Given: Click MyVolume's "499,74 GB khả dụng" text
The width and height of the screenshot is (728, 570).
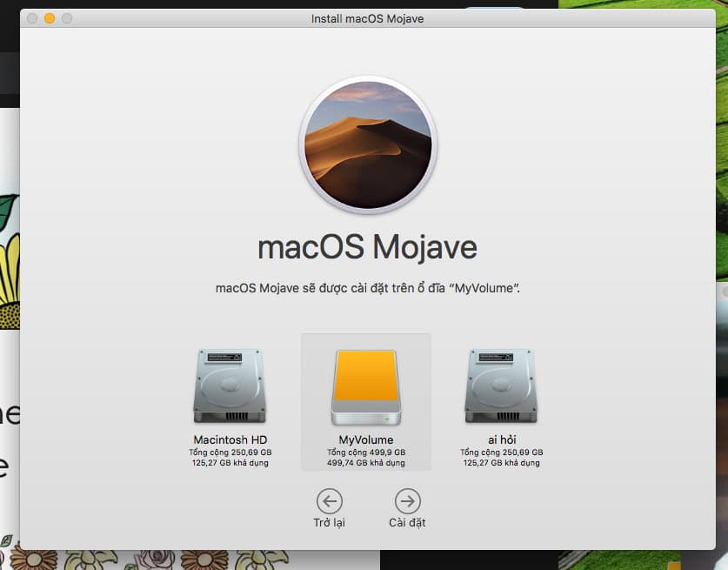Looking at the screenshot, I should (x=366, y=463).
